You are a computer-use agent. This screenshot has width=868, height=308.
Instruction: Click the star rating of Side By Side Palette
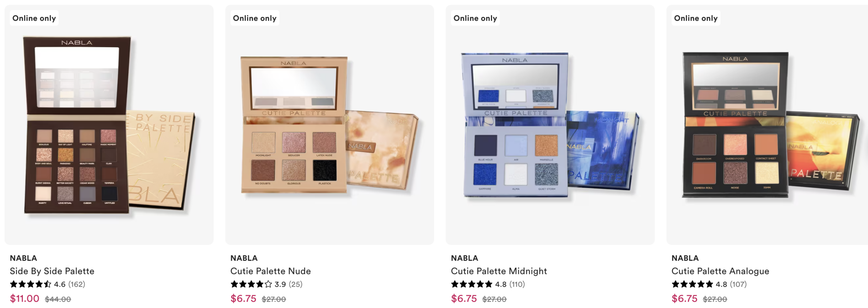pyautogui.click(x=31, y=284)
